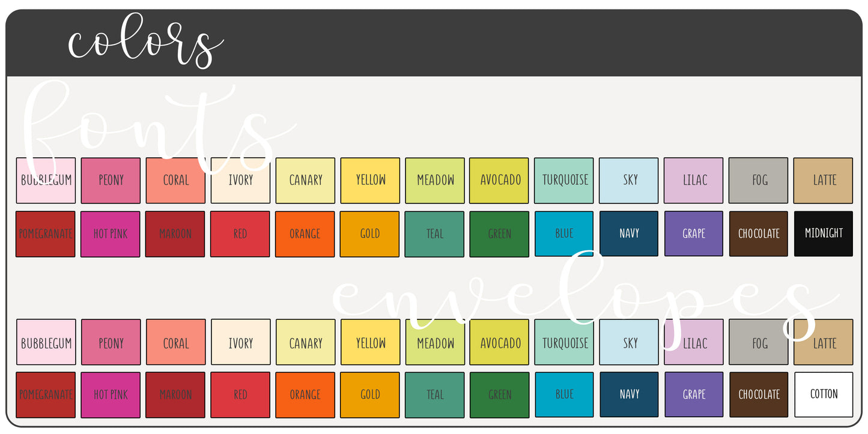Click the "colors" script heading

tap(144, 42)
